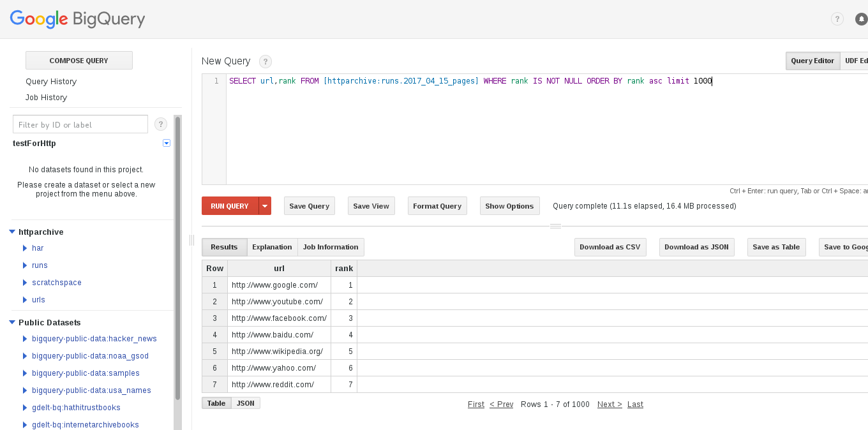Screen dimensions: 868x430
Task: Expand bigquery-public-data:hacker_news dataset
Action: (25, 339)
